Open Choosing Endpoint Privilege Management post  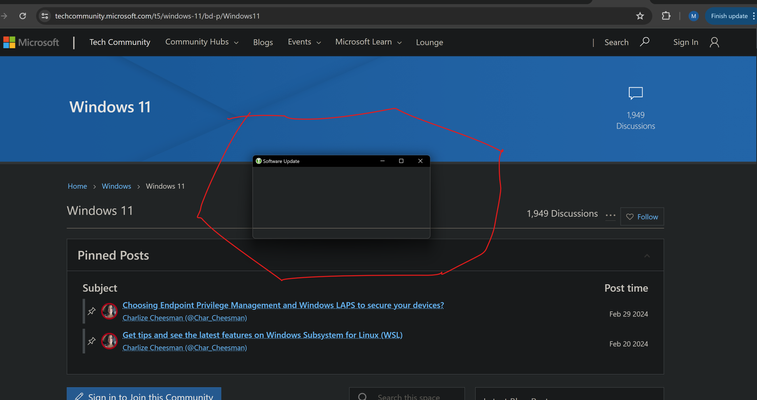(x=283, y=305)
